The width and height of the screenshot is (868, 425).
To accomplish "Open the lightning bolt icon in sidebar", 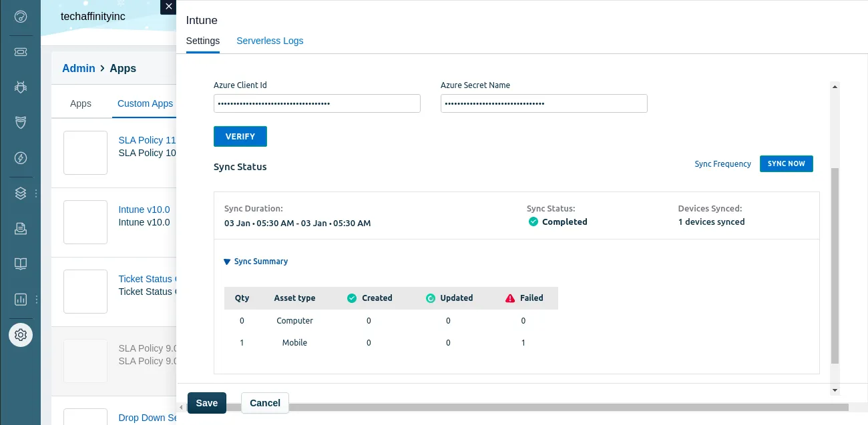I will pos(20,158).
